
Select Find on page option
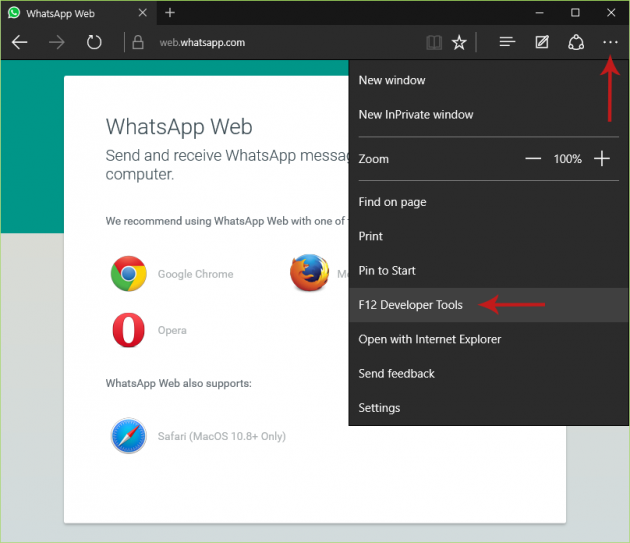tap(393, 202)
